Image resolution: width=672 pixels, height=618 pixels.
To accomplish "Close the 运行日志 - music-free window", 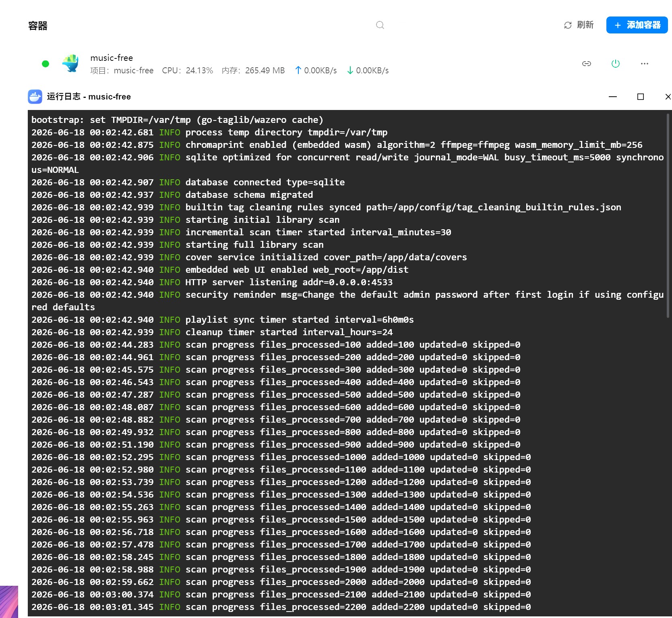I will [668, 97].
